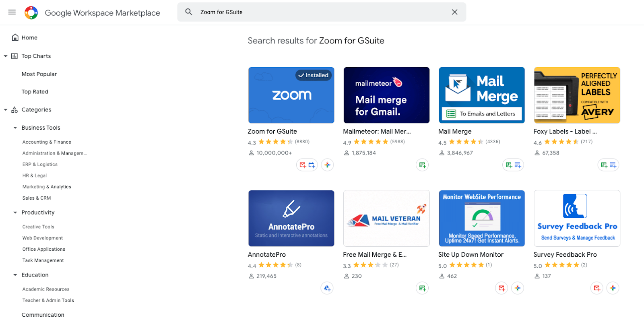The width and height of the screenshot is (644, 324).
Task: Clear the search field with the X
Action: coord(454,12)
